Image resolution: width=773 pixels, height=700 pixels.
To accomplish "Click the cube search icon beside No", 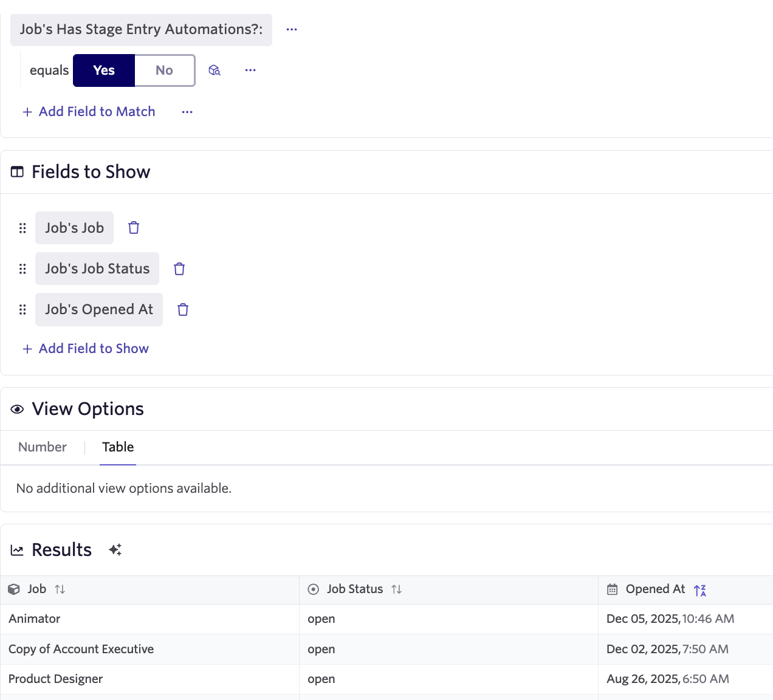I will [x=215, y=70].
